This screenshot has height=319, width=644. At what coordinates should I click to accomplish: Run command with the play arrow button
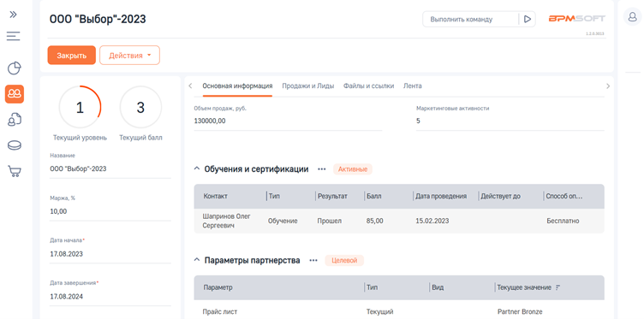pos(528,20)
